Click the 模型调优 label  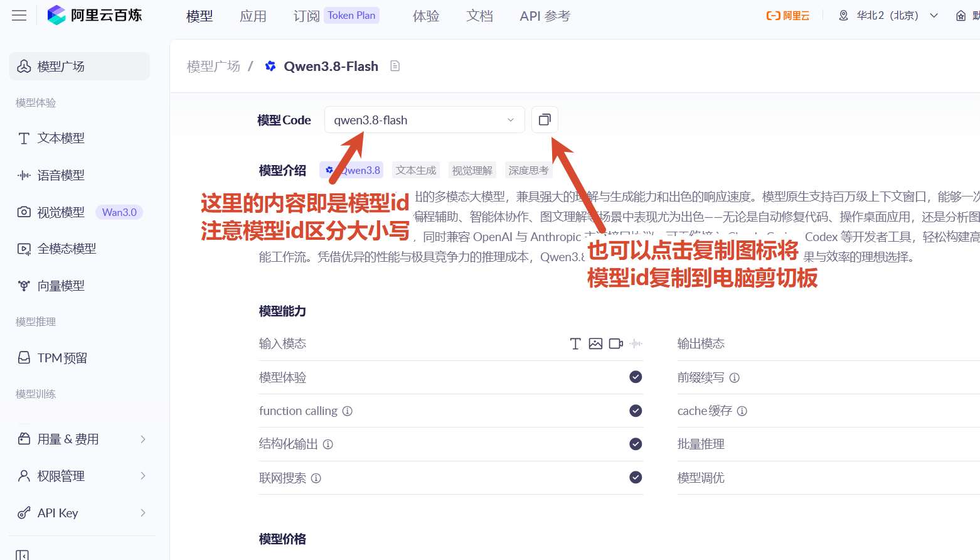(701, 478)
